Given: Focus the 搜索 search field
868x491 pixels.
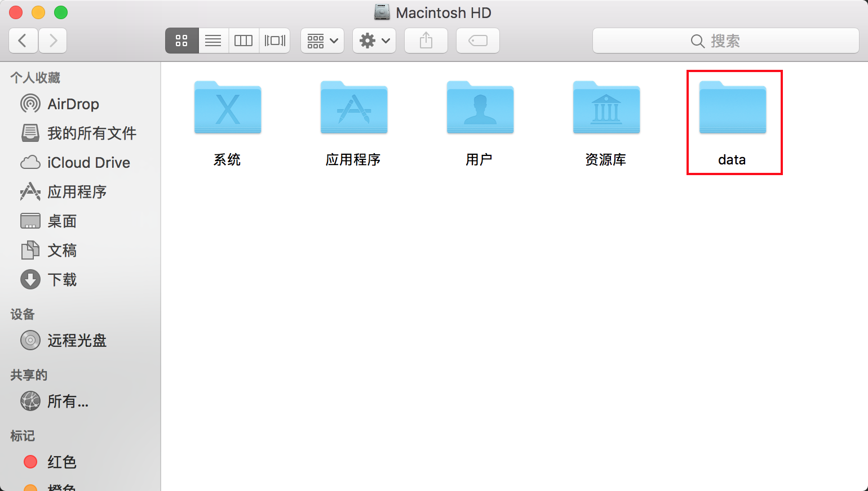Looking at the screenshot, I should pyautogui.click(x=726, y=41).
